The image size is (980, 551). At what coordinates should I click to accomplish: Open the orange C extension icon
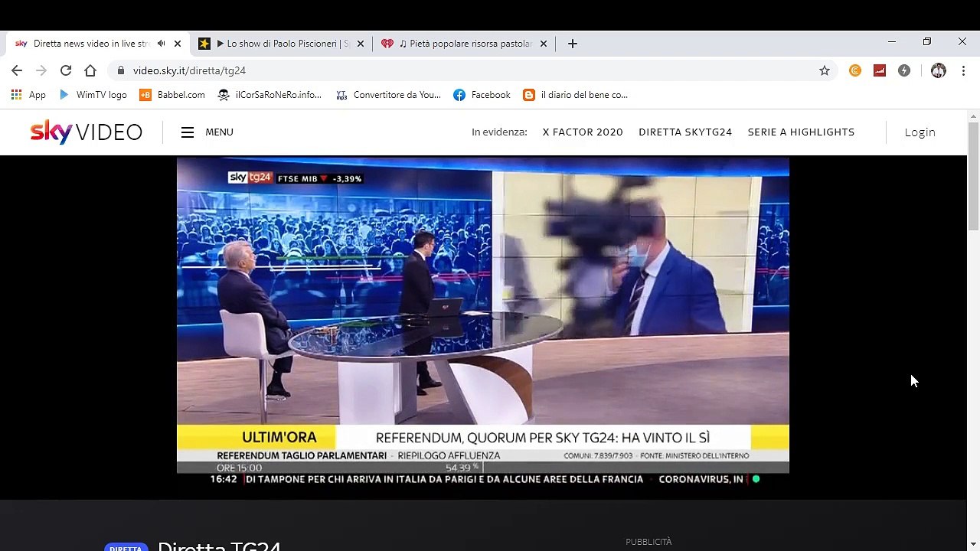coord(855,70)
